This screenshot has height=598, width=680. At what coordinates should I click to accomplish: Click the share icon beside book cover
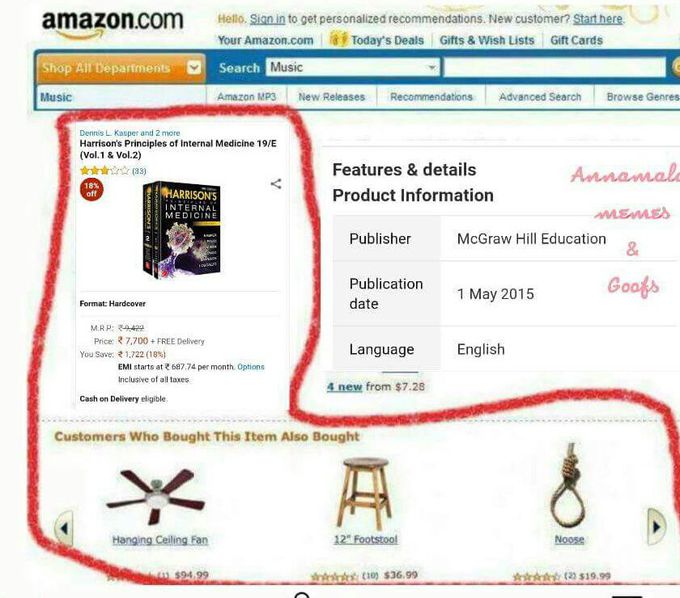(276, 184)
